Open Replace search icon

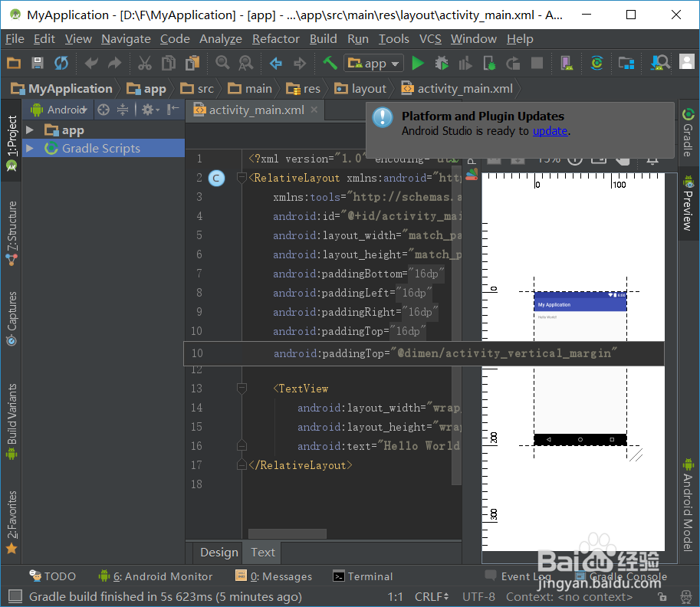[245, 64]
